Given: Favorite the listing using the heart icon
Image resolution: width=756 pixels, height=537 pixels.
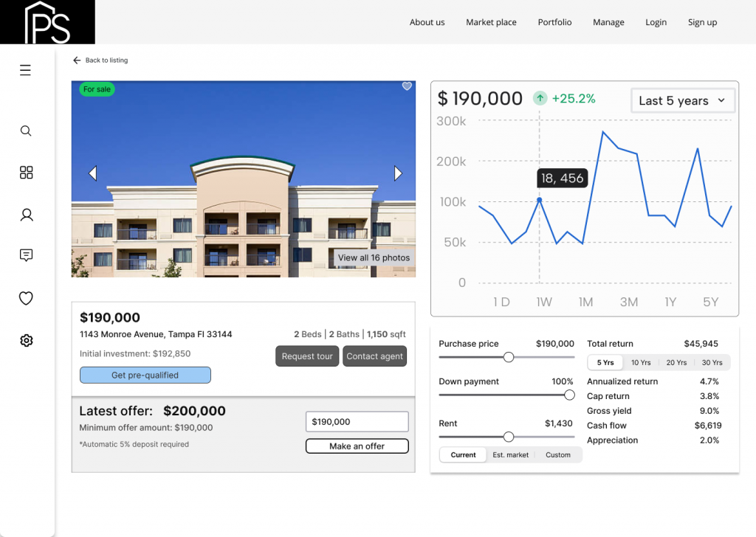Looking at the screenshot, I should pyautogui.click(x=407, y=86).
